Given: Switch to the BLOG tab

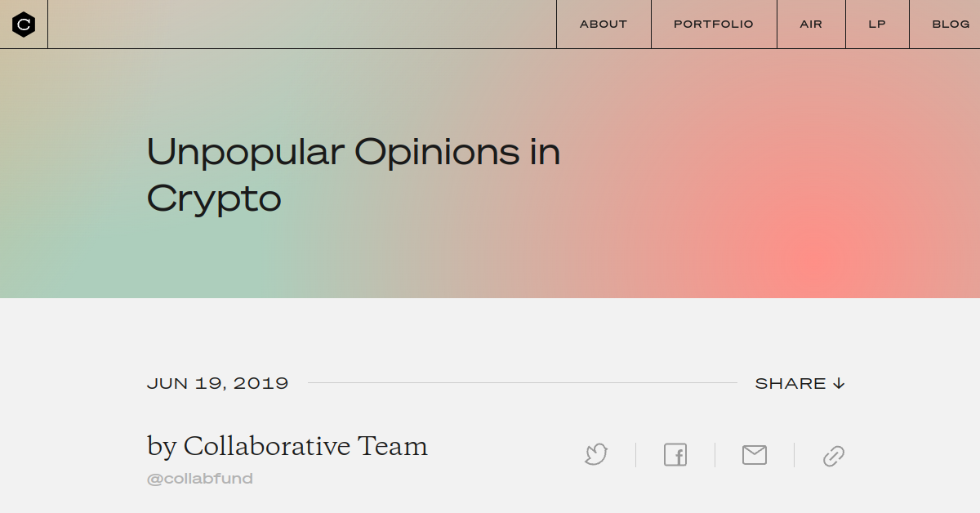Looking at the screenshot, I should (x=951, y=24).
